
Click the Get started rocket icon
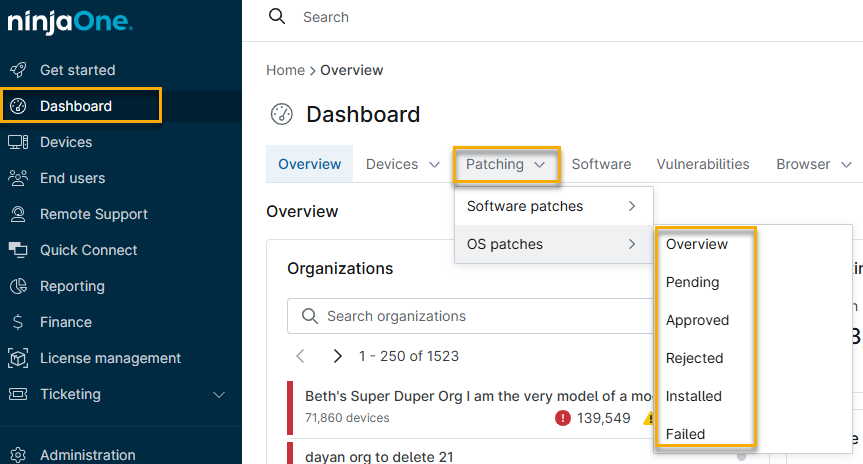click(18, 70)
